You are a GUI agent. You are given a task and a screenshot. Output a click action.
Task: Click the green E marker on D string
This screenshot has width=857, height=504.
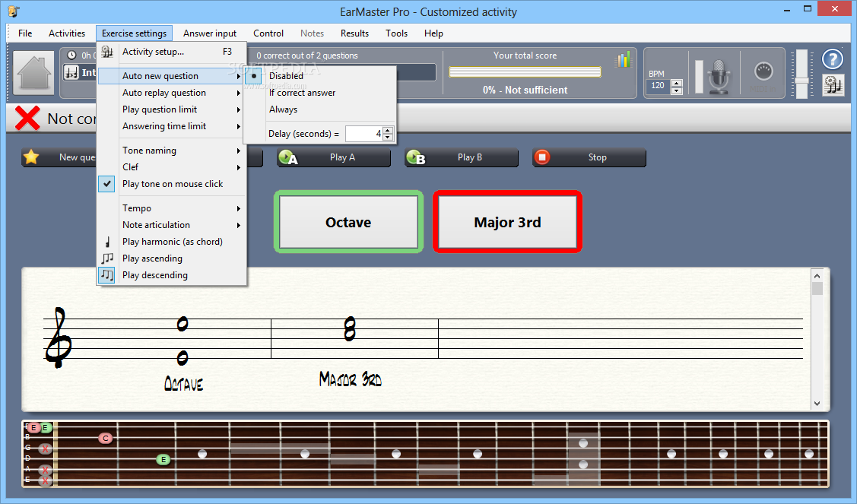click(163, 460)
